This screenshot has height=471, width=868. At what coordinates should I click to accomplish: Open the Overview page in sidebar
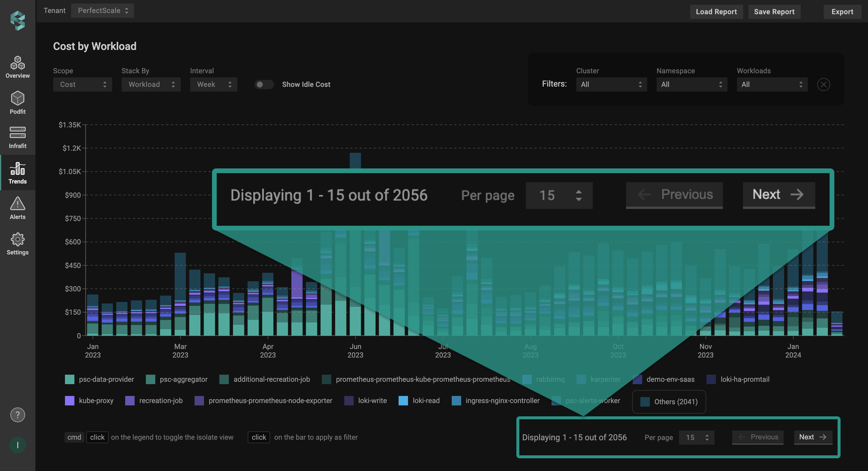pos(17,67)
